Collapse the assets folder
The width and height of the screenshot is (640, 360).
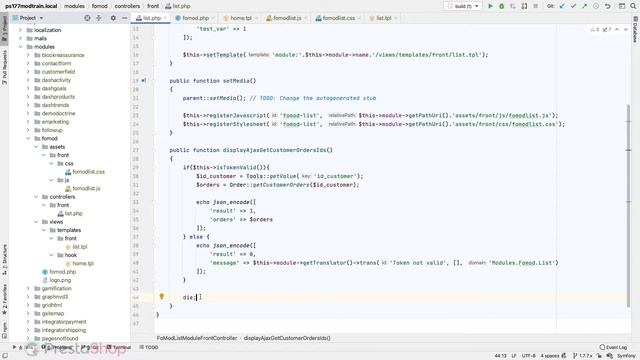[x=36, y=147]
